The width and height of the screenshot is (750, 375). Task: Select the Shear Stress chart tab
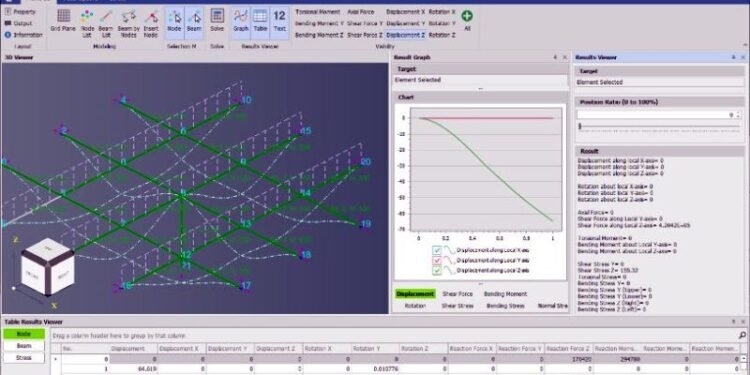457,306
